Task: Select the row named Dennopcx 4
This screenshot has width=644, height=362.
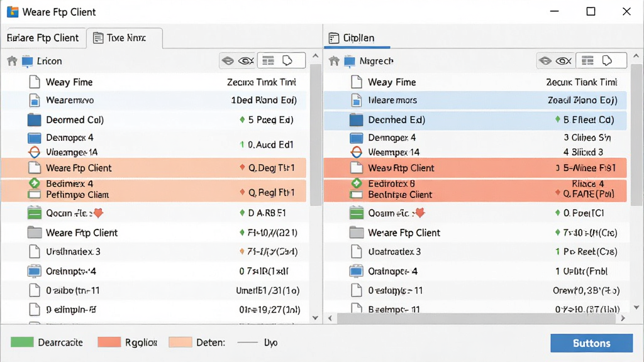Action: coord(153,138)
